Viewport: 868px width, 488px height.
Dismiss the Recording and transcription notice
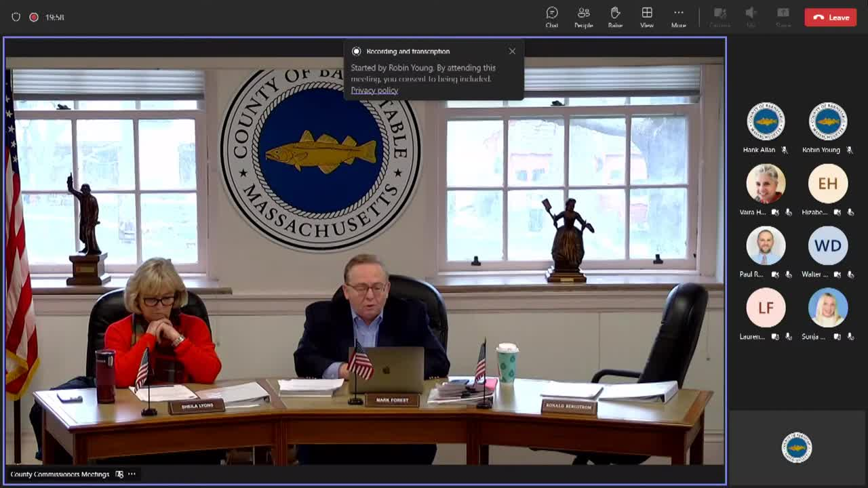point(512,51)
